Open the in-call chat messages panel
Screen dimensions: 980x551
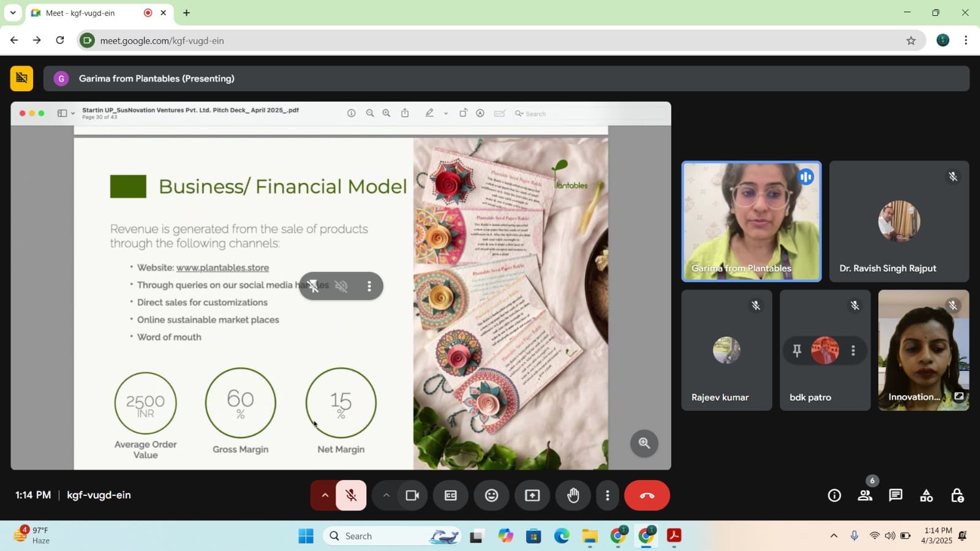895,495
